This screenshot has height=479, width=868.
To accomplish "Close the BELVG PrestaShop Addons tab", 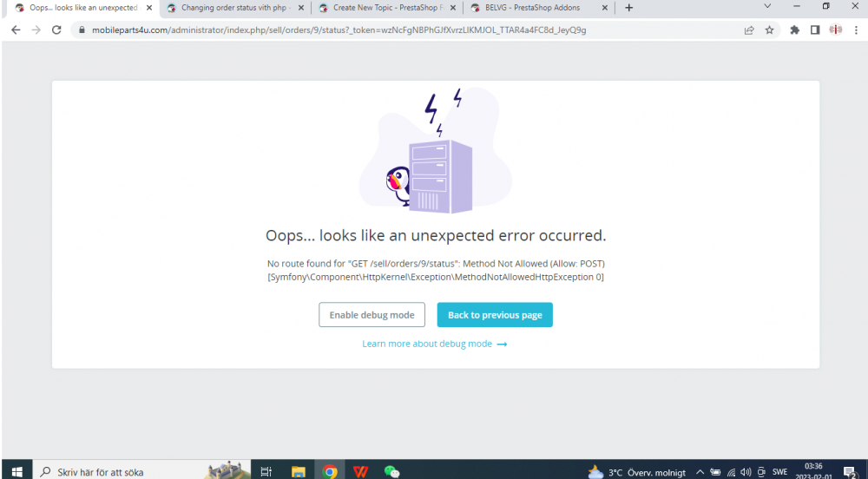I will (x=604, y=8).
